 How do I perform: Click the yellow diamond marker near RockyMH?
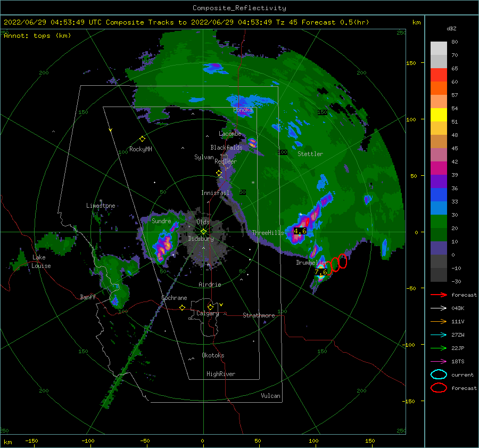click(142, 139)
